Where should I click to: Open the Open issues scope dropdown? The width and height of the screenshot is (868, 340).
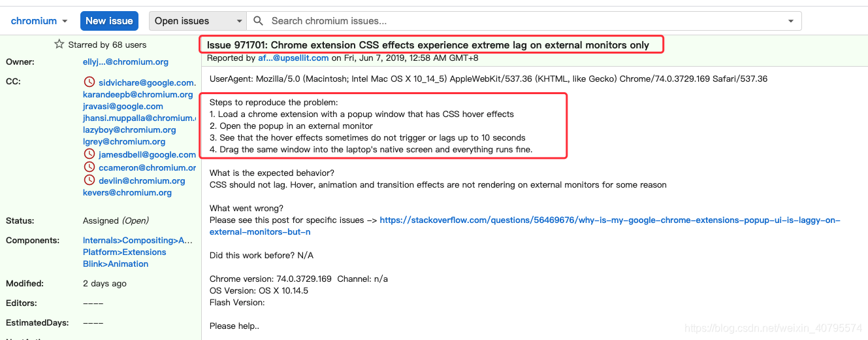pyautogui.click(x=198, y=21)
